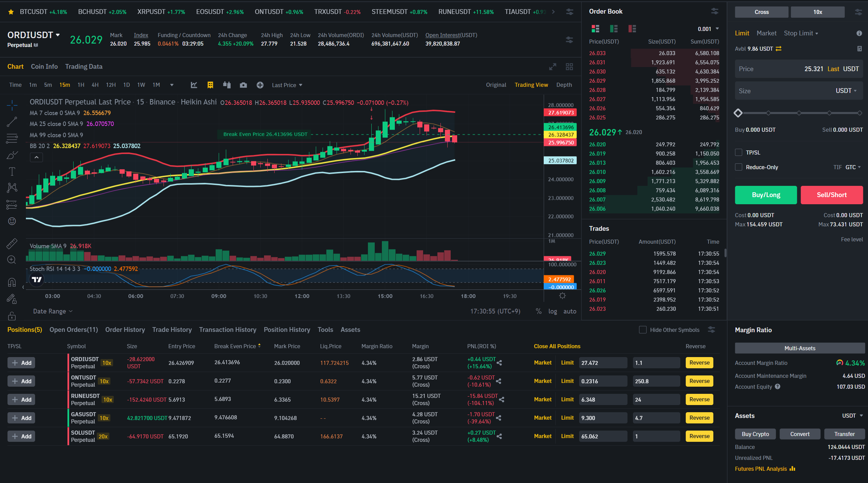
Task: Click the favorites star icon in ticker bar
Action: pos(11,12)
